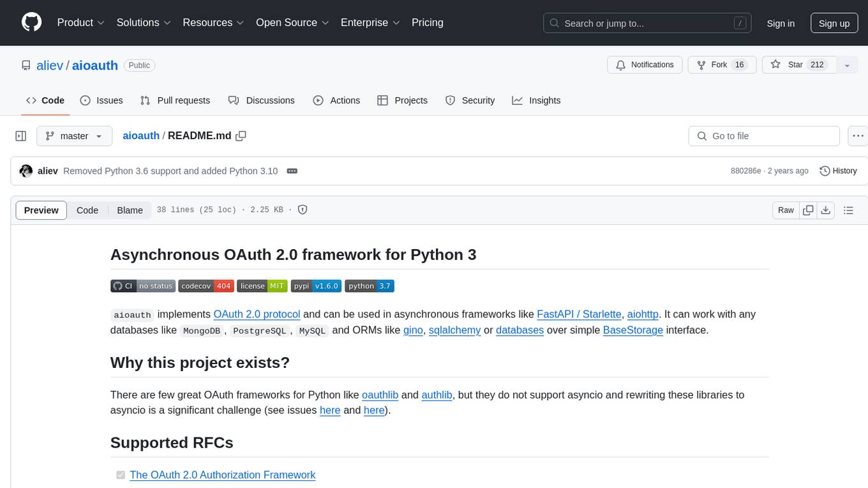The height and width of the screenshot is (488, 868).
Task: Select the Preview view toggle
Action: (x=41, y=210)
